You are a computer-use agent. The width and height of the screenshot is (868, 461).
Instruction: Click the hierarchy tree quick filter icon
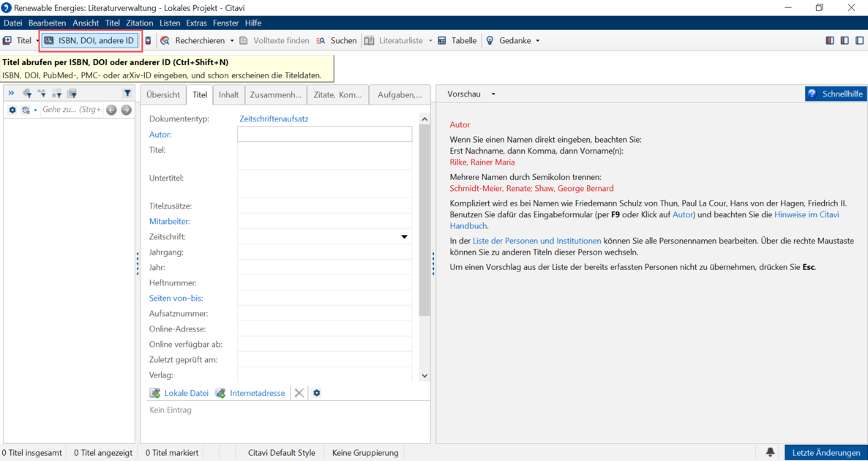(x=42, y=94)
